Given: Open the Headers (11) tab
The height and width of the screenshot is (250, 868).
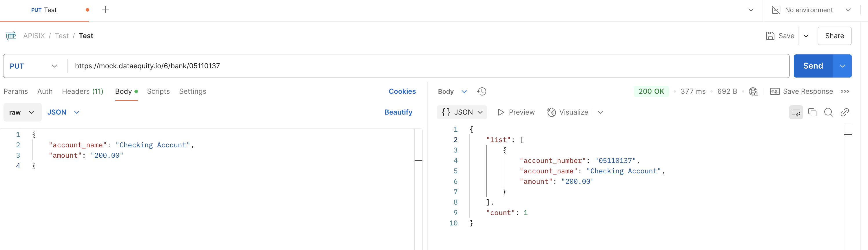Looking at the screenshot, I should [83, 91].
